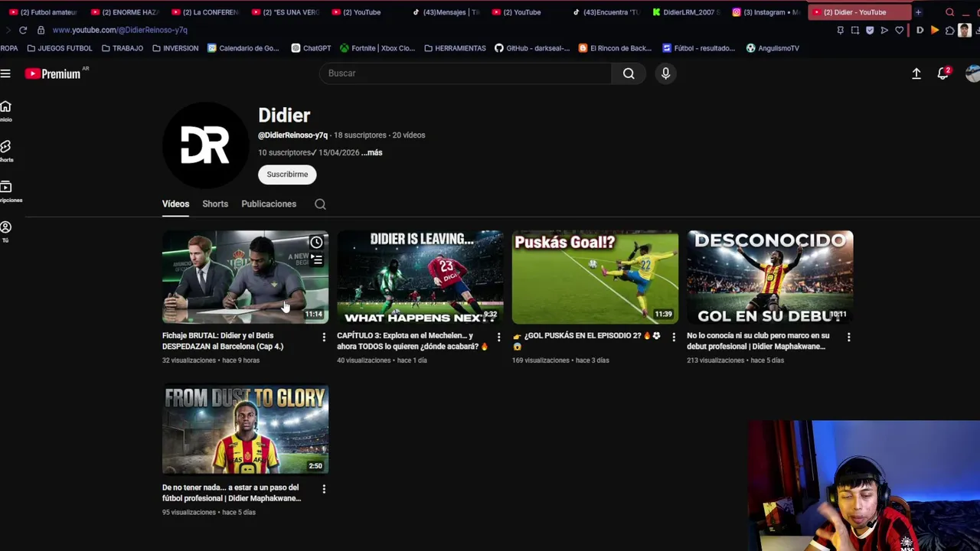The width and height of the screenshot is (980, 551).
Task: Click the Suscribirme button
Action: click(287, 174)
